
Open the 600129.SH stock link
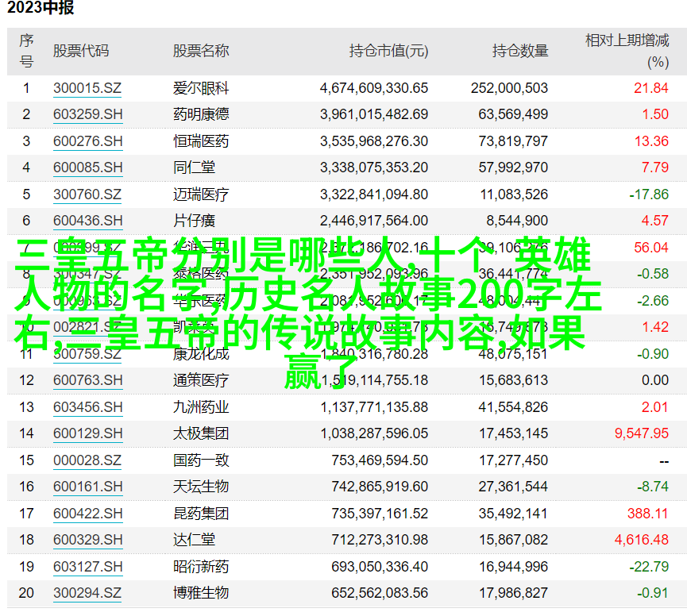tap(87, 434)
